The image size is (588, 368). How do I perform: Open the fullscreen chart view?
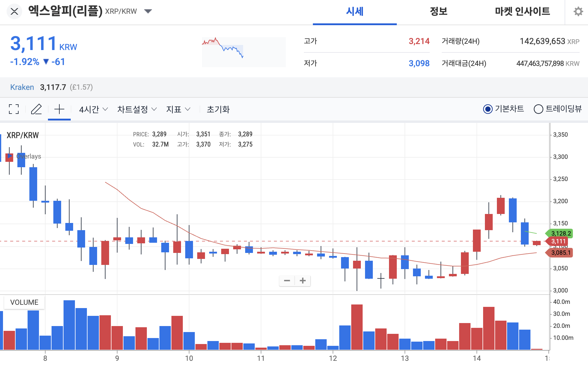13,109
